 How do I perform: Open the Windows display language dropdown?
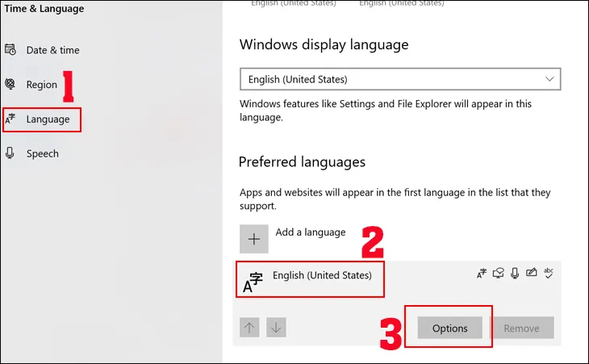click(x=400, y=79)
